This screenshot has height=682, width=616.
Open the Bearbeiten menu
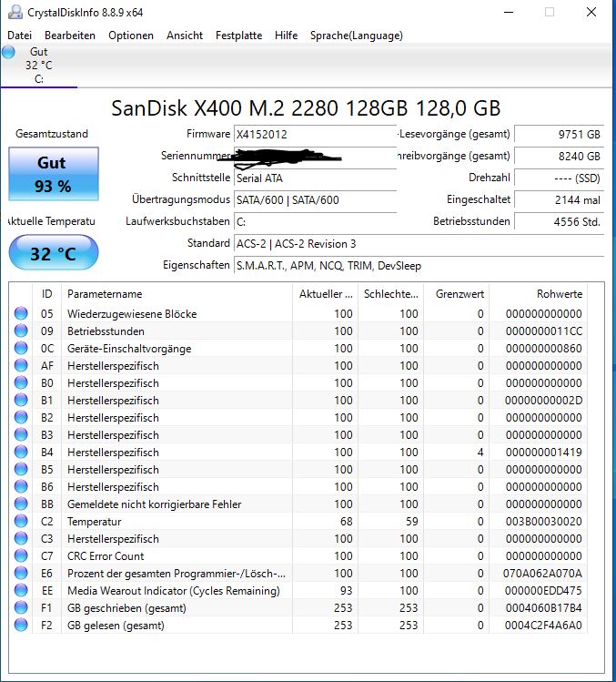point(70,36)
